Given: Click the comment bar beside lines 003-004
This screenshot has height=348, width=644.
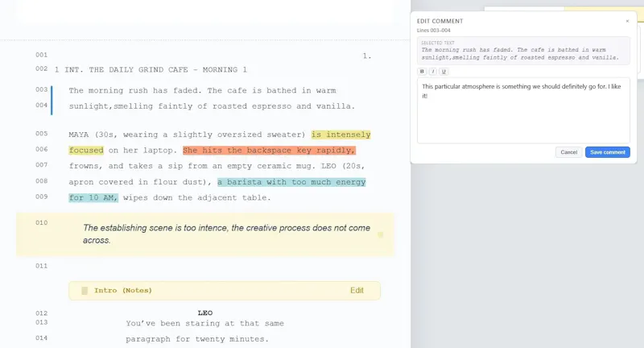Looking at the screenshot, I should [52, 100].
